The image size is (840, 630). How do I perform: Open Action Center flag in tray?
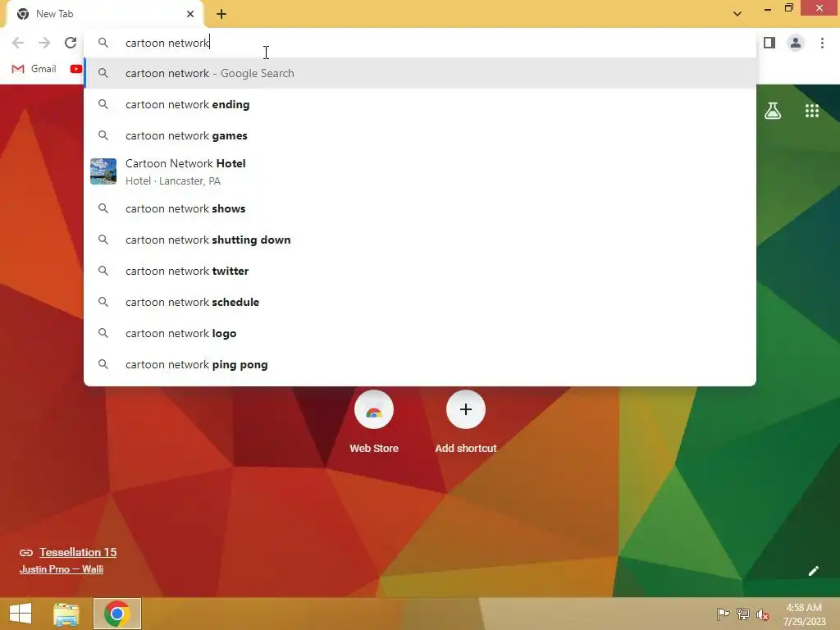(x=724, y=614)
